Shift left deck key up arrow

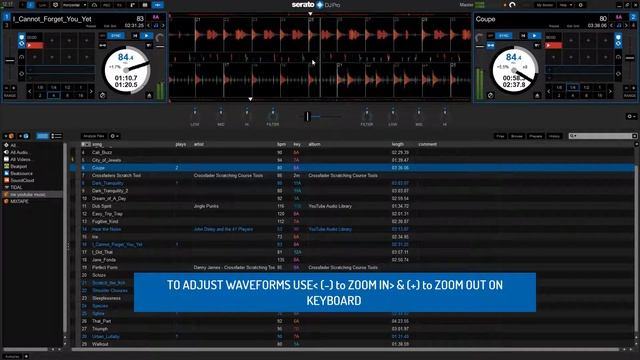(163, 26)
